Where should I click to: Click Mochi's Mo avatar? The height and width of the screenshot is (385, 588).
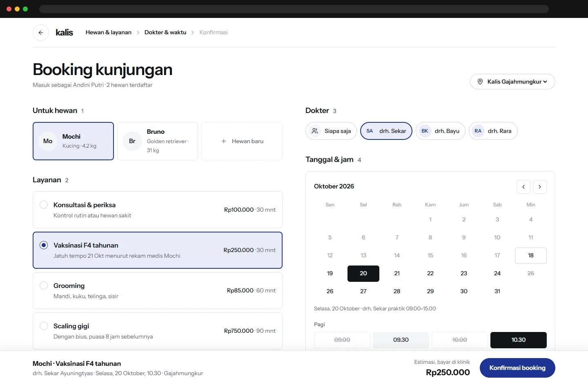48,141
